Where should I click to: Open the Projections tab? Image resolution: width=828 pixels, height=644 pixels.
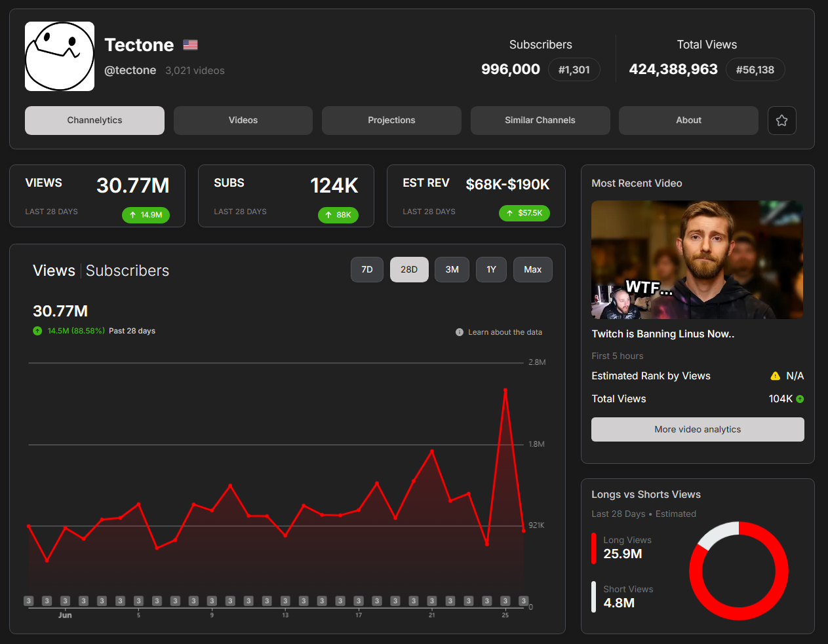(x=391, y=121)
